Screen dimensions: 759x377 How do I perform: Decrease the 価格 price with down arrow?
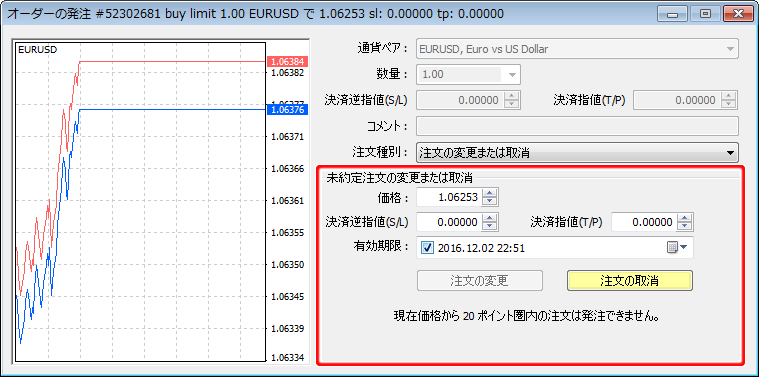pyautogui.click(x=490, y=201)
